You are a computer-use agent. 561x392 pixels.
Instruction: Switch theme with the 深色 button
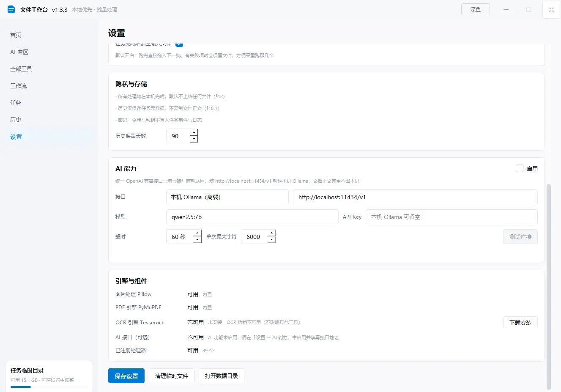tap(476, 9)
